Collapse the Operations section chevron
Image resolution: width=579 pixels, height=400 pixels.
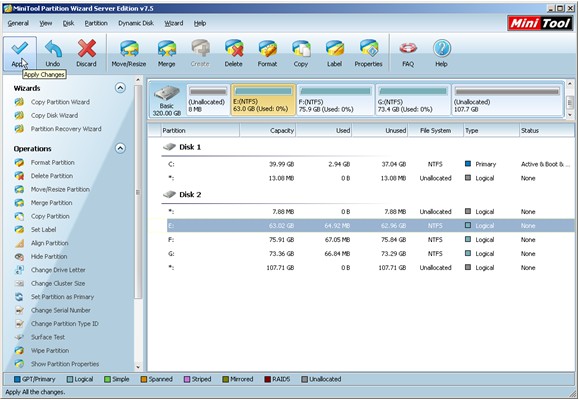click(x=120, y=148)
